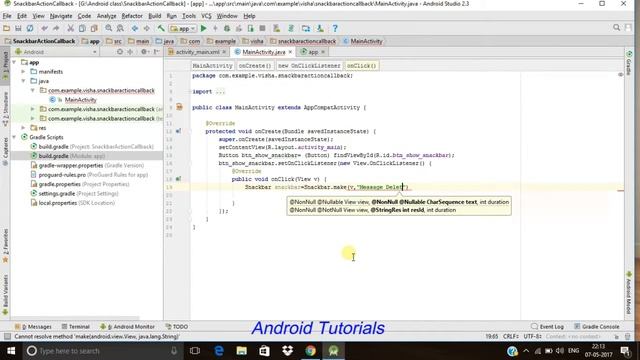Toggle the Captures side tool window

pyautogui.click(x=5, y=151)
